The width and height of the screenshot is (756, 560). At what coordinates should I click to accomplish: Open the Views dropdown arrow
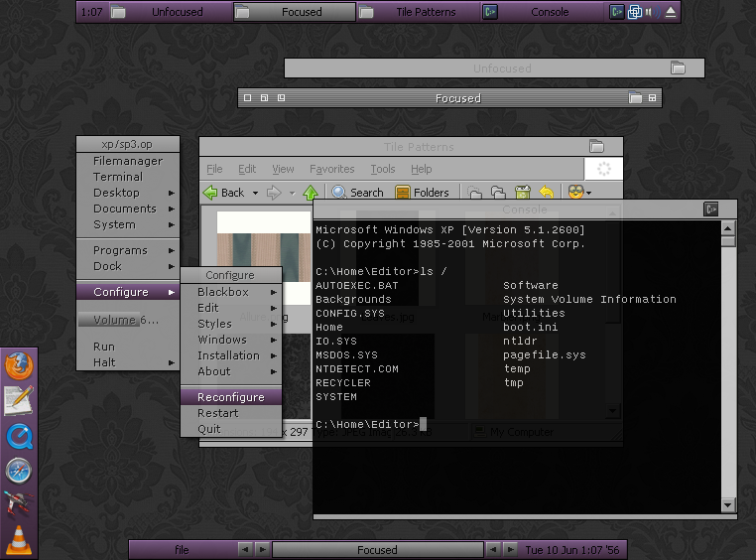point(588,193)
